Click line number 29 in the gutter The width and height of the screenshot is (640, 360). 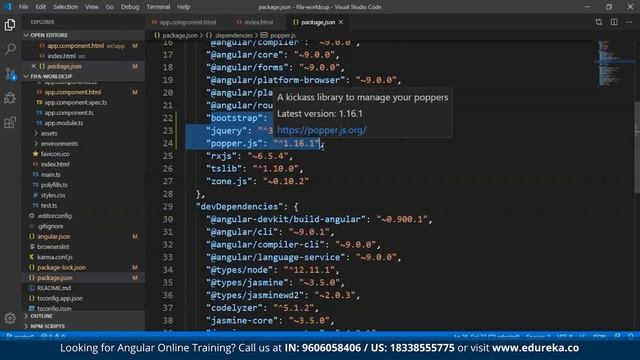point(168,207)
